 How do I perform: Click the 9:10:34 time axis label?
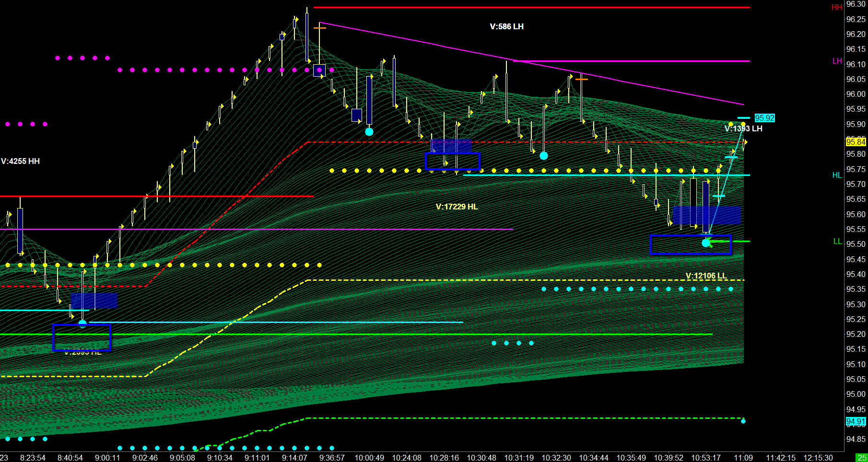tap(220, 458)
